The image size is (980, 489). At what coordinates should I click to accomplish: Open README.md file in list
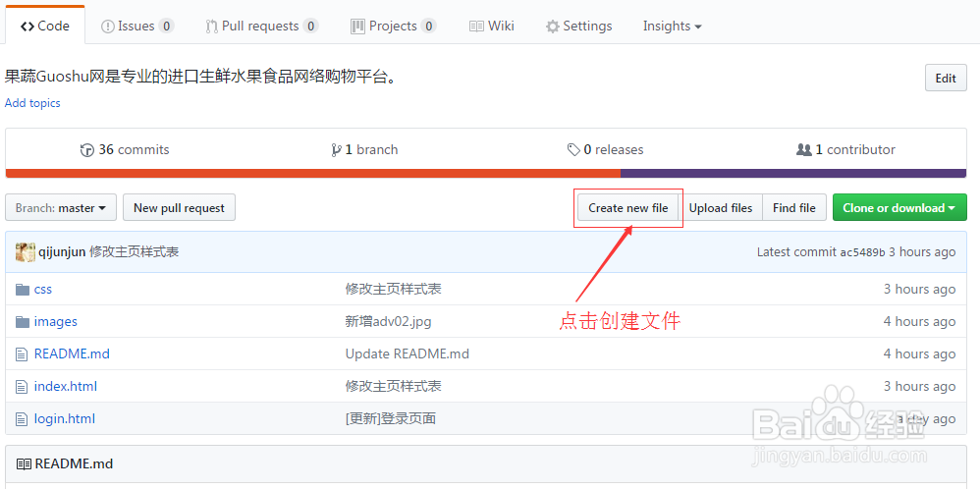(x=72, y=353)
